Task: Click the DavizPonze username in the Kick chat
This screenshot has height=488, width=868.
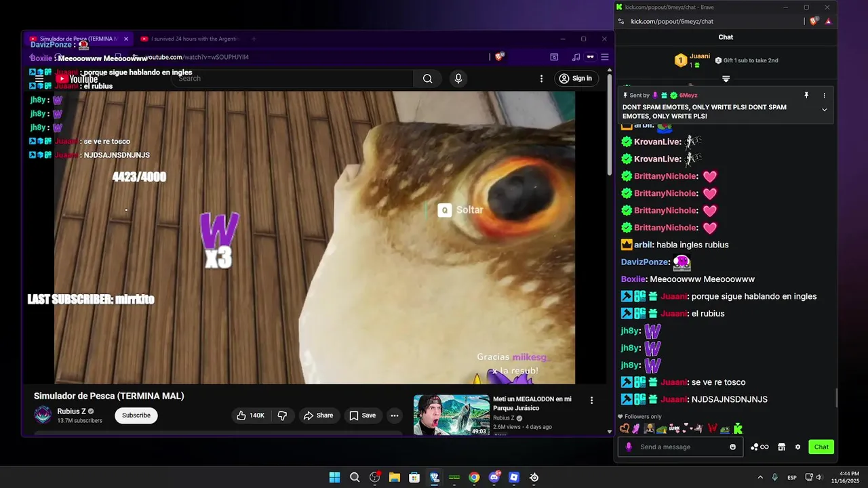Action: 645,262
